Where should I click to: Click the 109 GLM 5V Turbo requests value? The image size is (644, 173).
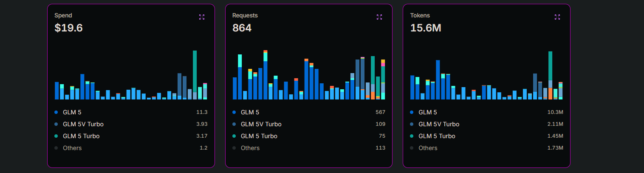[381, 124]
